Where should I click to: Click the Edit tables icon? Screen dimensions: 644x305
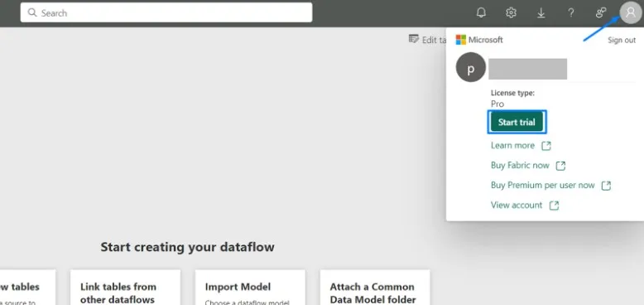pyautogui.click(x=414, y=39)
